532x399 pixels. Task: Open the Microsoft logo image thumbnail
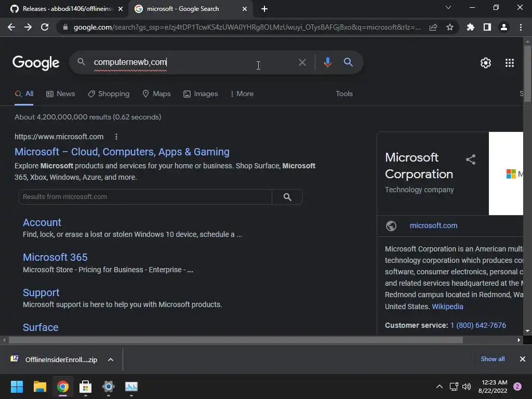coord(506,174)
